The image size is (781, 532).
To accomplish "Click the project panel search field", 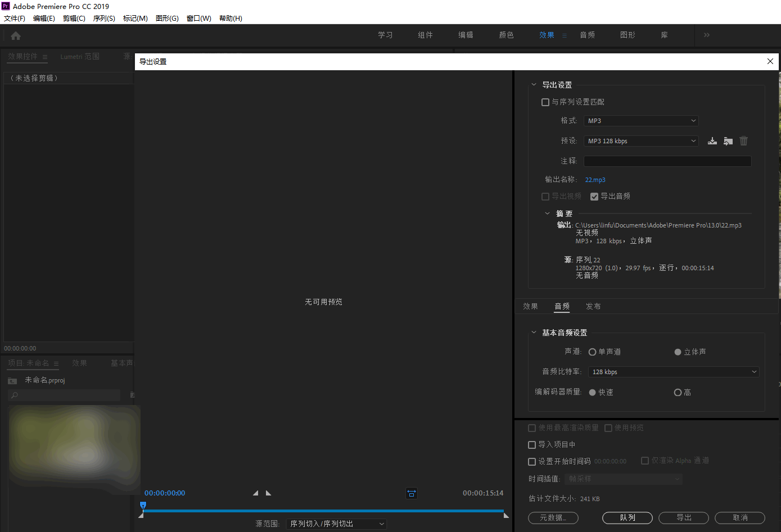I will (x=64, y=395).
